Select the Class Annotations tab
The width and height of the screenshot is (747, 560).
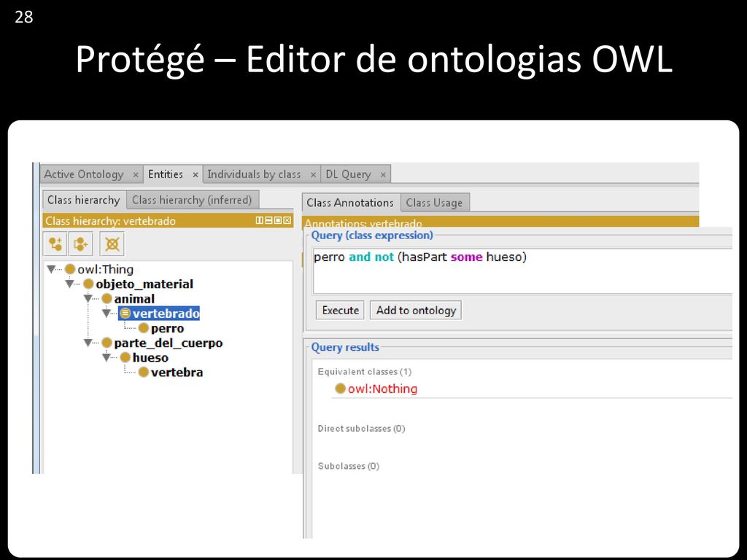[350, 203]
